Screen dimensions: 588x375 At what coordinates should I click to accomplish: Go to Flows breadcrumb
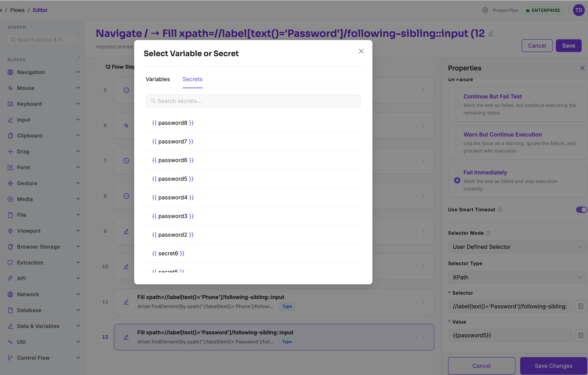click(17, 10)
